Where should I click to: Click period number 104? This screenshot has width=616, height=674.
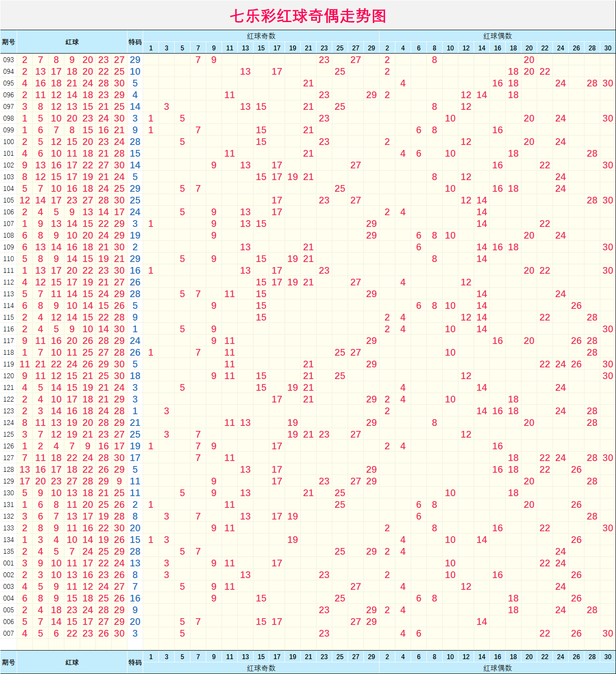pos(9,189)
